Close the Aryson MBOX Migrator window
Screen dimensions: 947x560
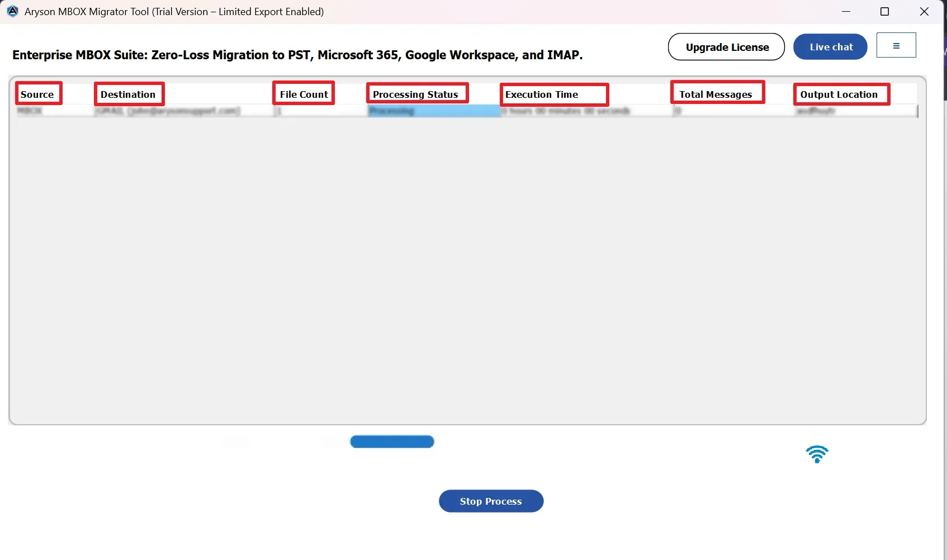[x=924, y=11]
